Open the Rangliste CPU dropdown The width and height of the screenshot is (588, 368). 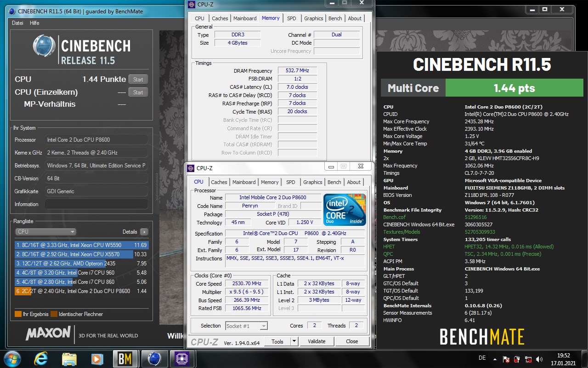(46, 232)
